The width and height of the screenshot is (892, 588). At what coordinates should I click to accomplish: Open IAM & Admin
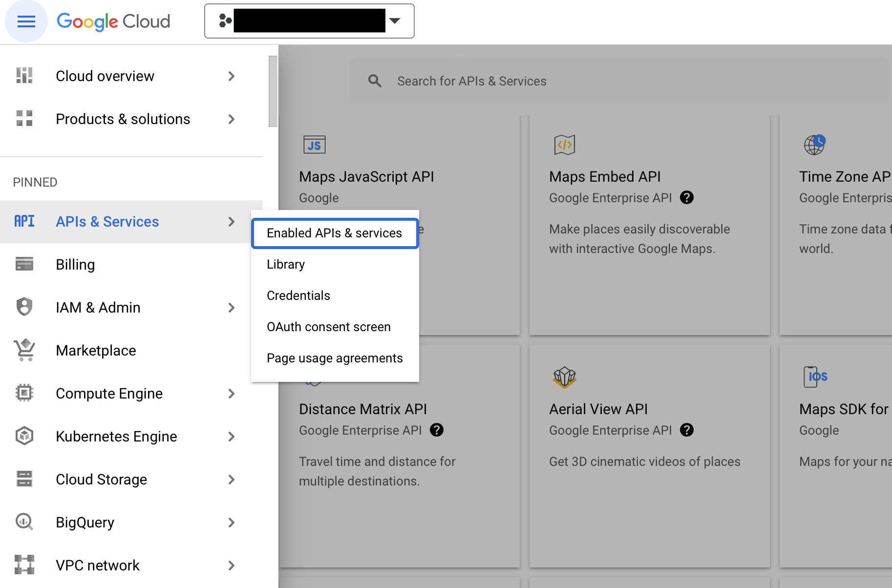point(98,308)
